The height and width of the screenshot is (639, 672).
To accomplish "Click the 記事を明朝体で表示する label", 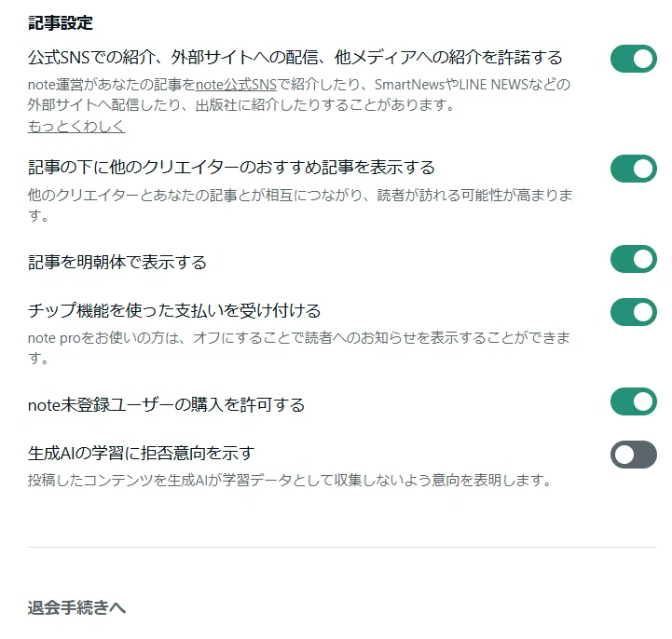I will tap(117, 262).
